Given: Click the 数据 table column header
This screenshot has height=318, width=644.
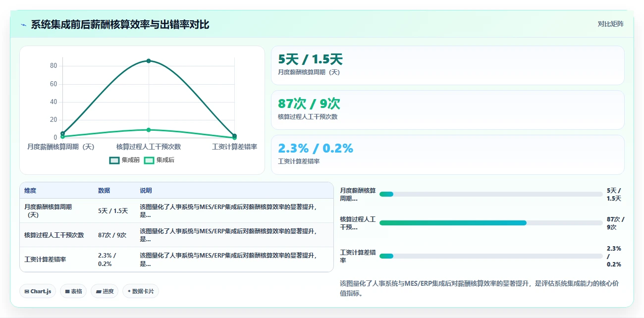Looking at the screenshot, I should pyautogui.click(x=104, y=191).
